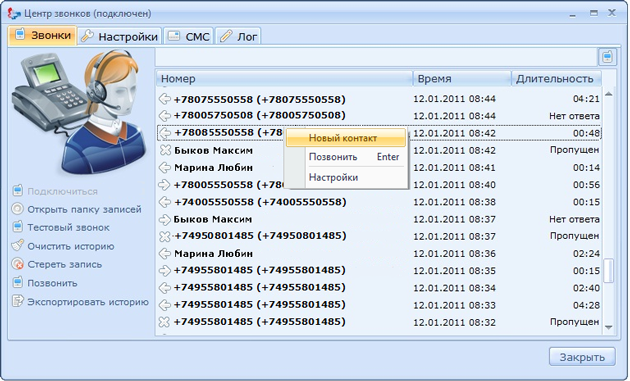Click the scrollbar up arrow in call list
The image size is (630, 381).
point(609,94)
